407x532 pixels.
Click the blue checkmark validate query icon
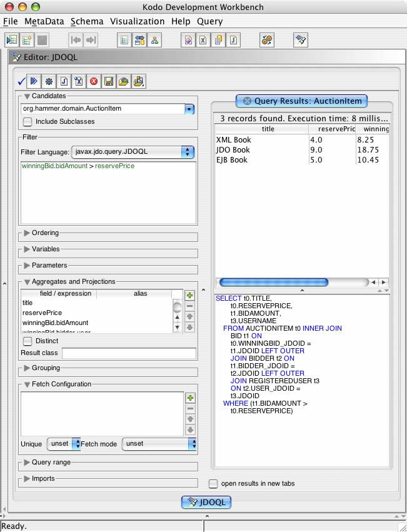click(x=22, y=81)
